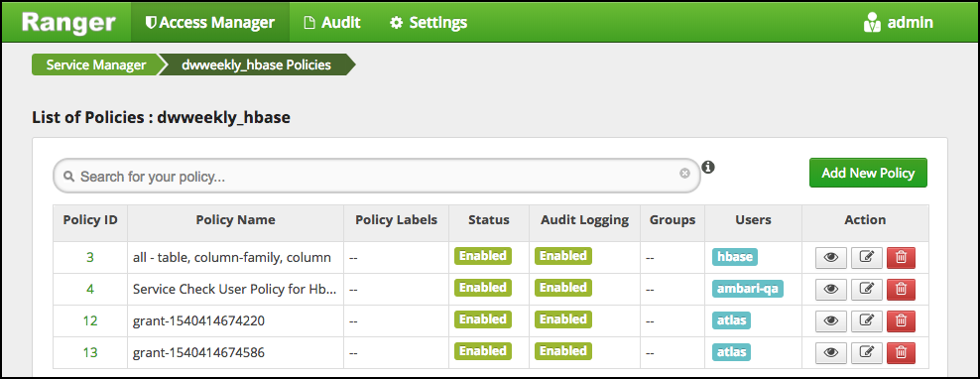The image size is (980, 379).
Task: Click policy name grant-1540414674586
Action: 198,353
